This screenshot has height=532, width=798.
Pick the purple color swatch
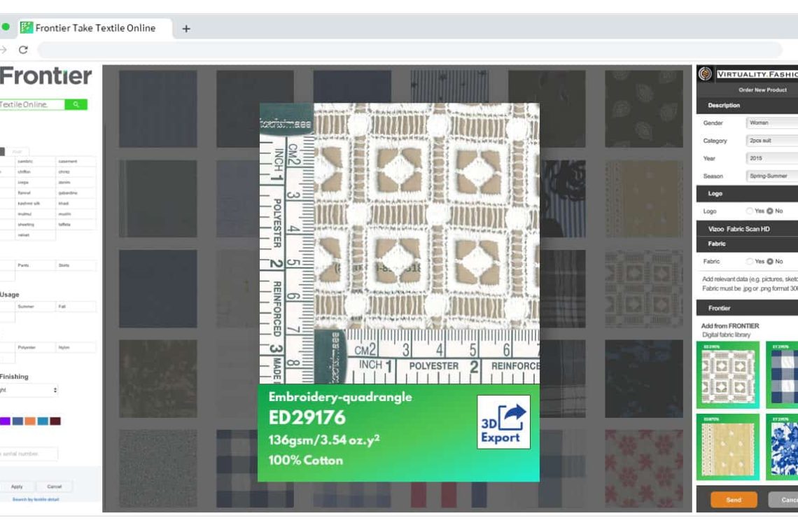pyautogui.click(x=5, y=421)
